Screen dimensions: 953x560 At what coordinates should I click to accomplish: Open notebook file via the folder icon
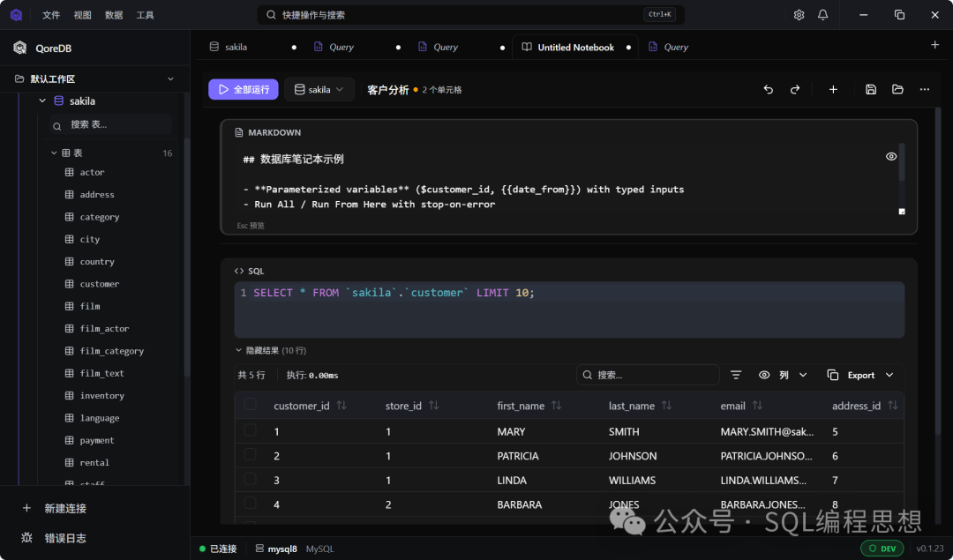tap(897, 89)
